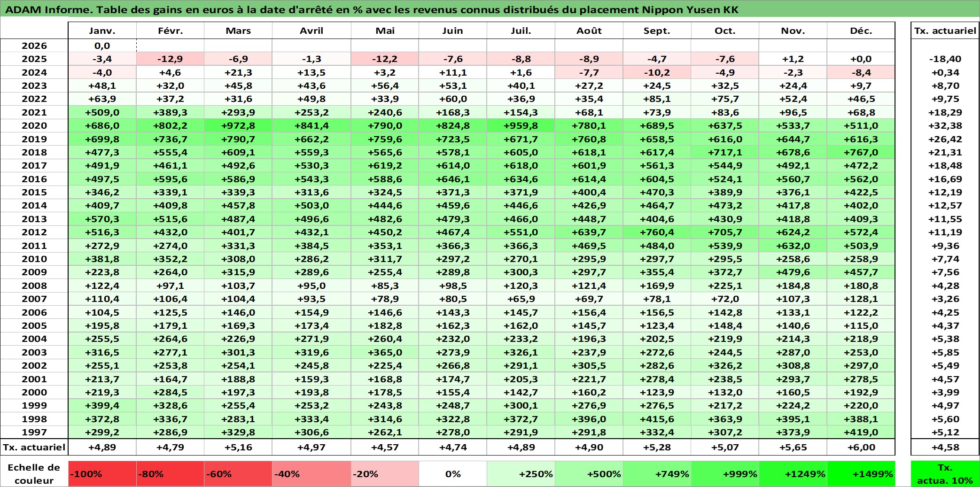Click the -100% red color scale swatch
This screenshot has height=487, width=980.
tap(102, 474)
